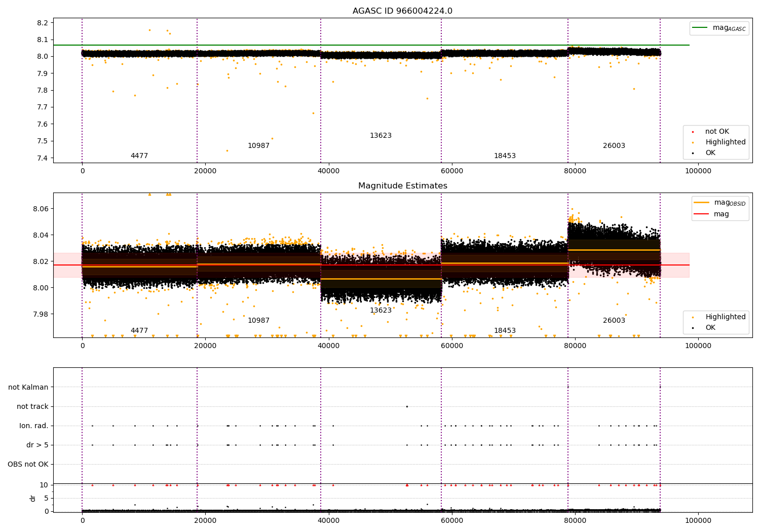This screenshot has height=532, width=760.
Task: Click the '5' tick on the dr axis
Action: [x=47, y=498]
